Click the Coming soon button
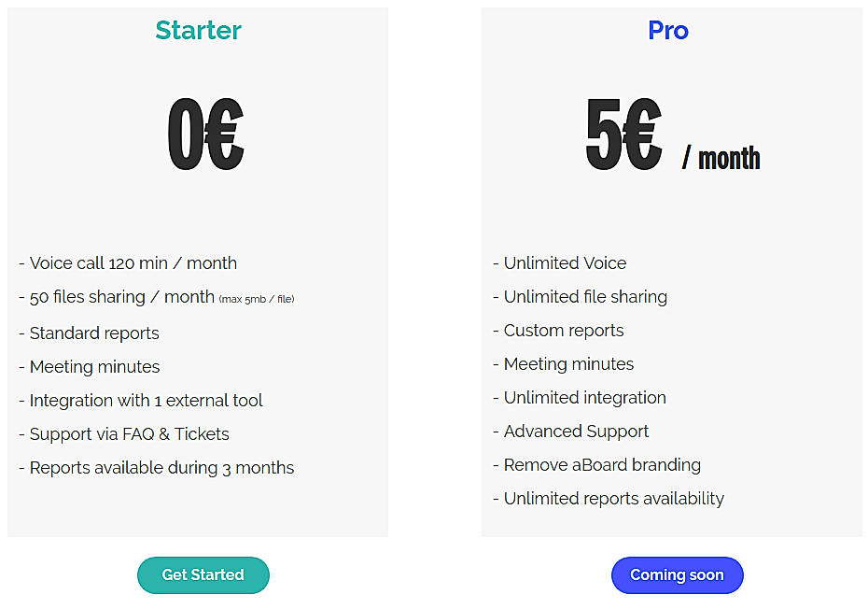The image size is (868, 609). coord(677,575)
